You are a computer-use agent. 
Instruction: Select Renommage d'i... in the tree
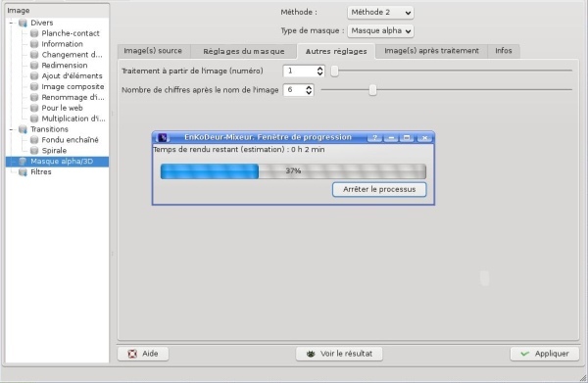(x=73, y=97)
